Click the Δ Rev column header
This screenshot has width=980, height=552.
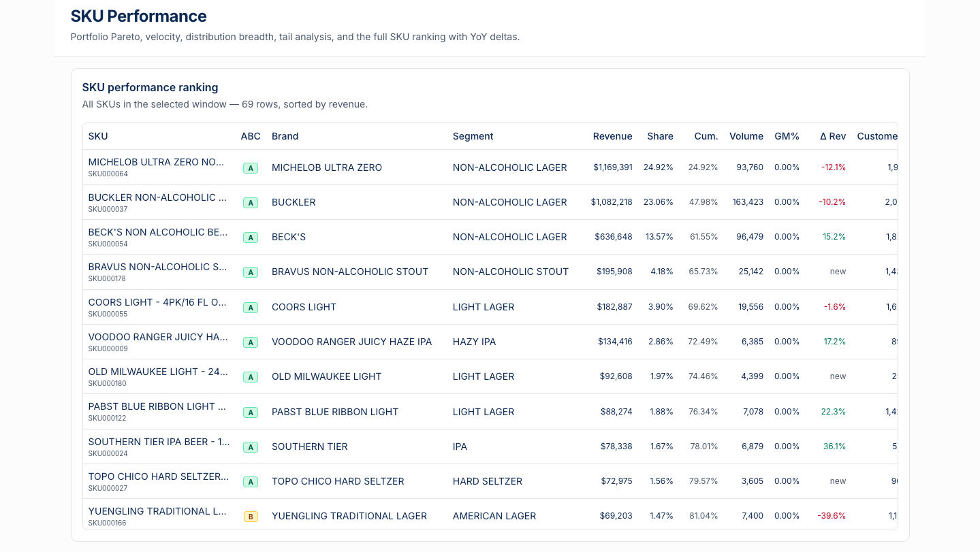point(833,136)
